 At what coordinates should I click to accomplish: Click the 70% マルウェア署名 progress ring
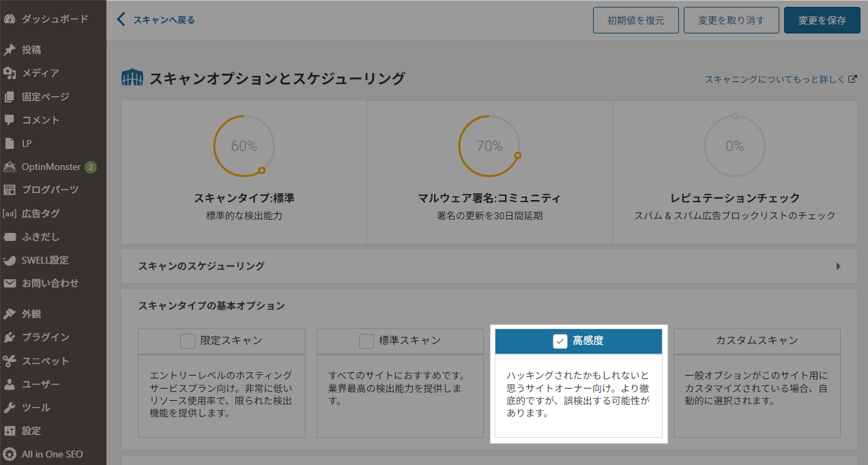489,145
